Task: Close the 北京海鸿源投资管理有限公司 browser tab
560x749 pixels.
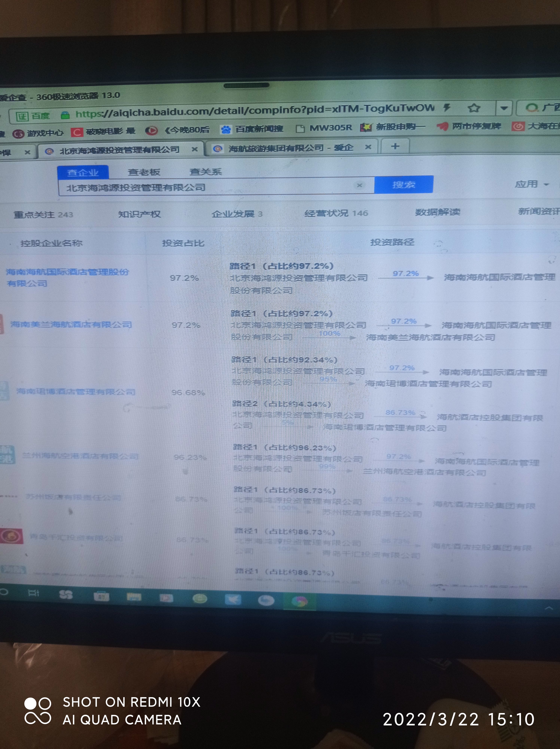Action: pos(195,149)
